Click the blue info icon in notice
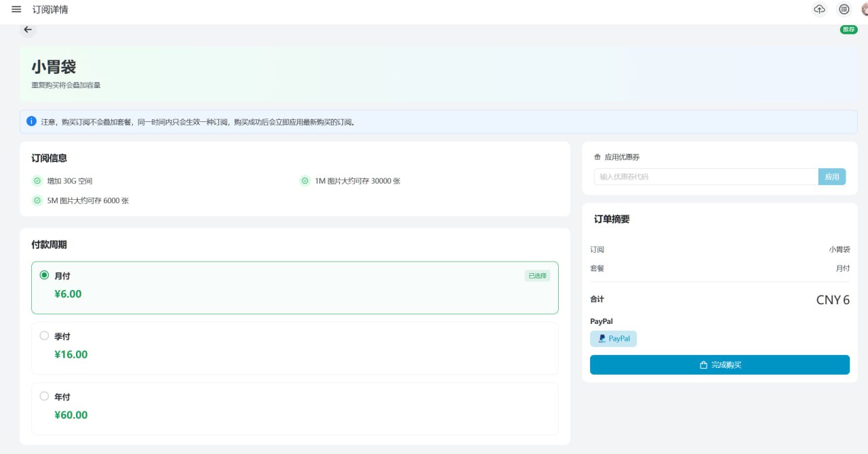The height and width of the screenshot is (454, 868). [x=31, y=121]
